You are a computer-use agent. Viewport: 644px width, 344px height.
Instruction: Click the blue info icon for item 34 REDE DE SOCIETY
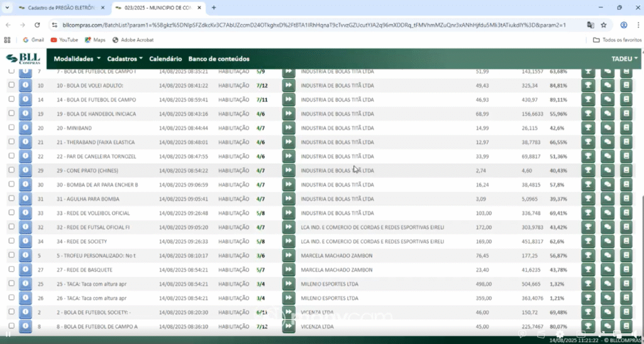tap(25, 241)
